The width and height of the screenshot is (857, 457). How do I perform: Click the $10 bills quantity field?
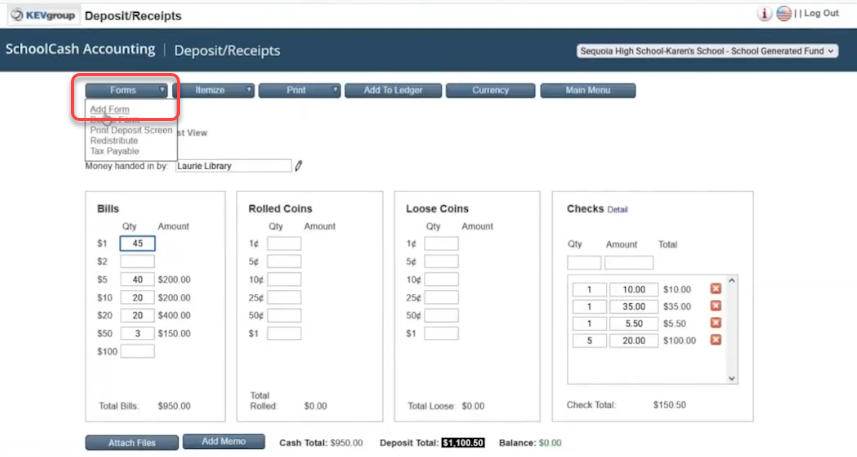tap(137, 297)
